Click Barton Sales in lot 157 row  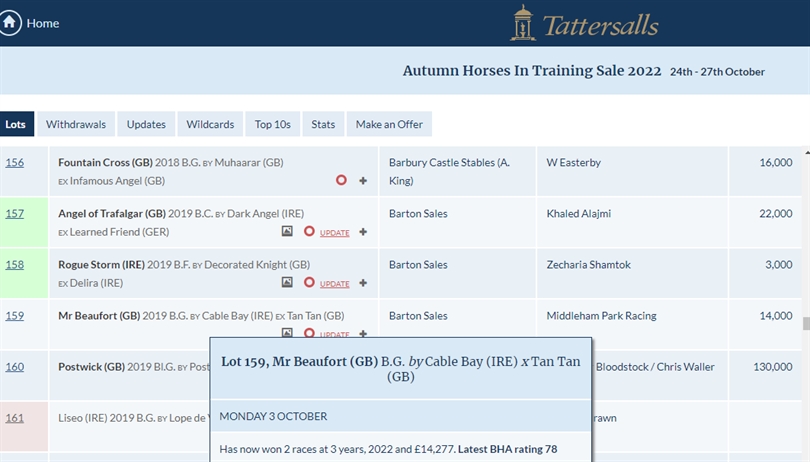tap(418, 213)
